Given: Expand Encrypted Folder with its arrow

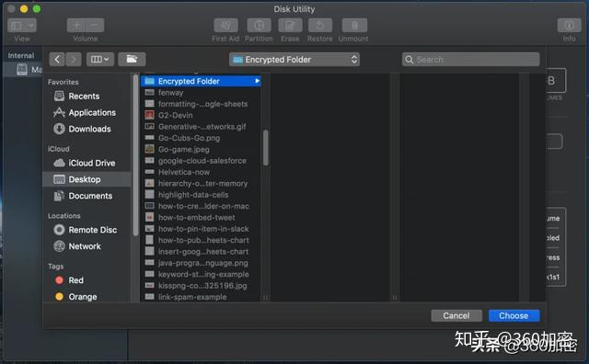Looking at the screenshot, I should (258, 81).
